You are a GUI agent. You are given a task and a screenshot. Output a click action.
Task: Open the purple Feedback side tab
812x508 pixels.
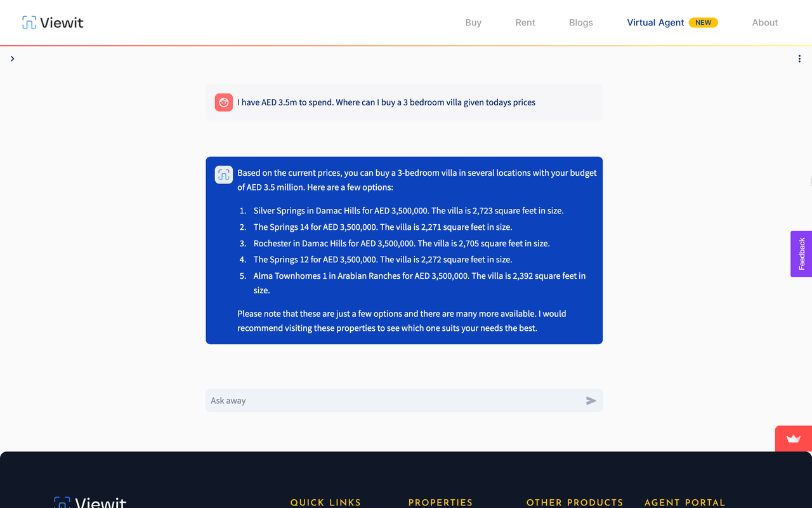click(801, 254)
